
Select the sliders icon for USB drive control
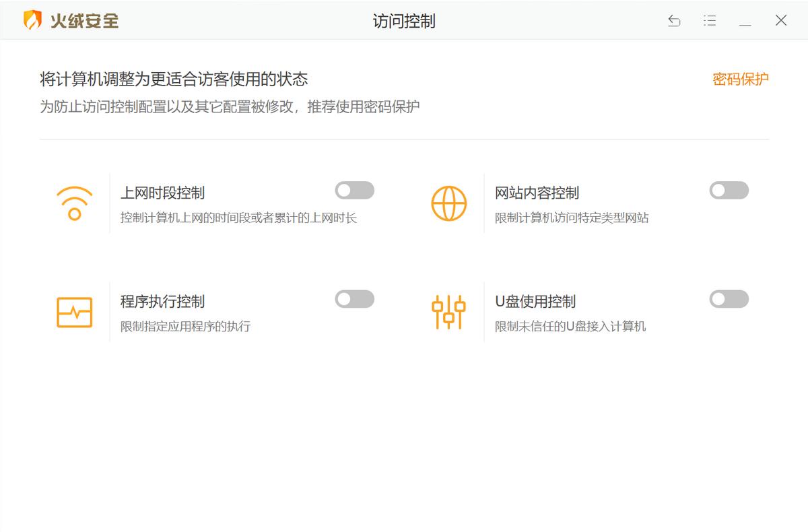448,311
